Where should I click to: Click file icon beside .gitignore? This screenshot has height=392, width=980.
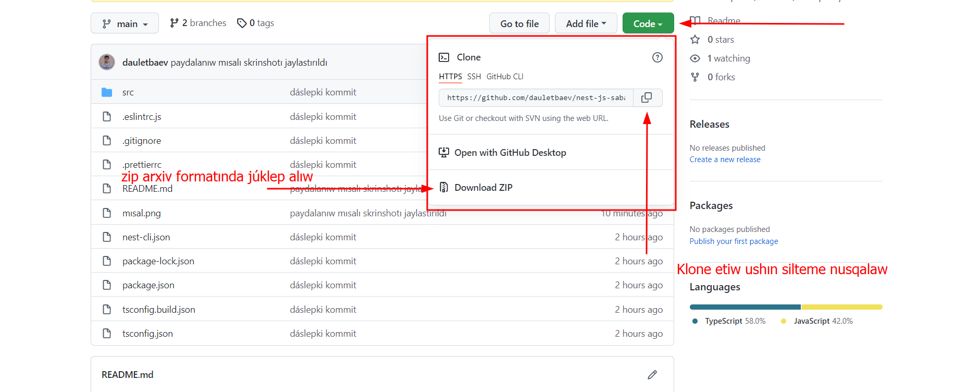[107, 141]
